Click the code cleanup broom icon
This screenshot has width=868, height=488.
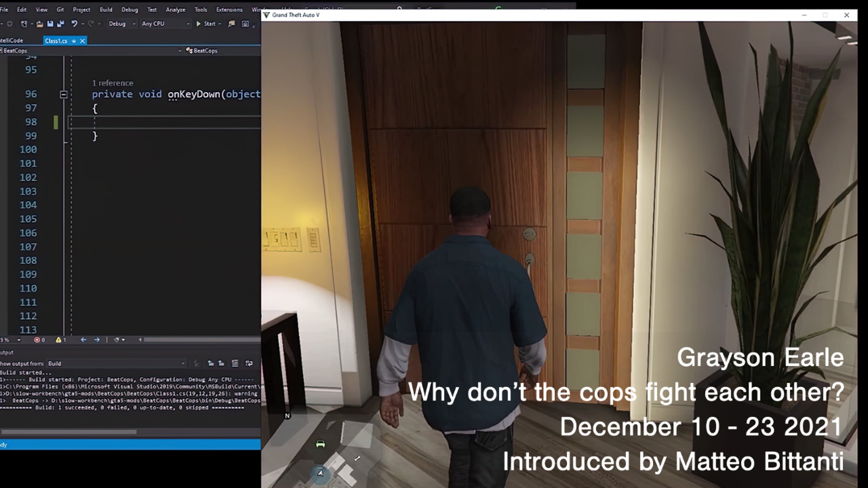point(116,340)
